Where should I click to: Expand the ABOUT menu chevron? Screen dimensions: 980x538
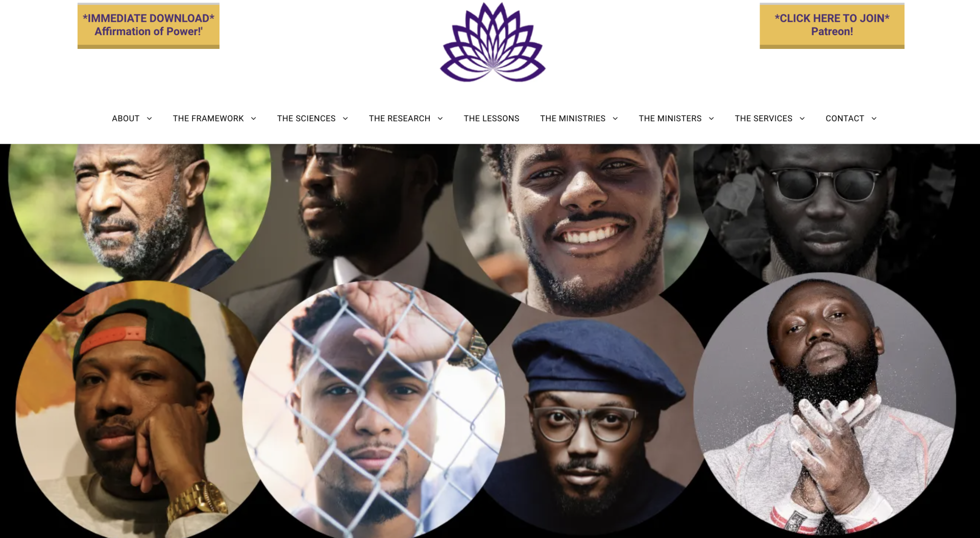149,118
